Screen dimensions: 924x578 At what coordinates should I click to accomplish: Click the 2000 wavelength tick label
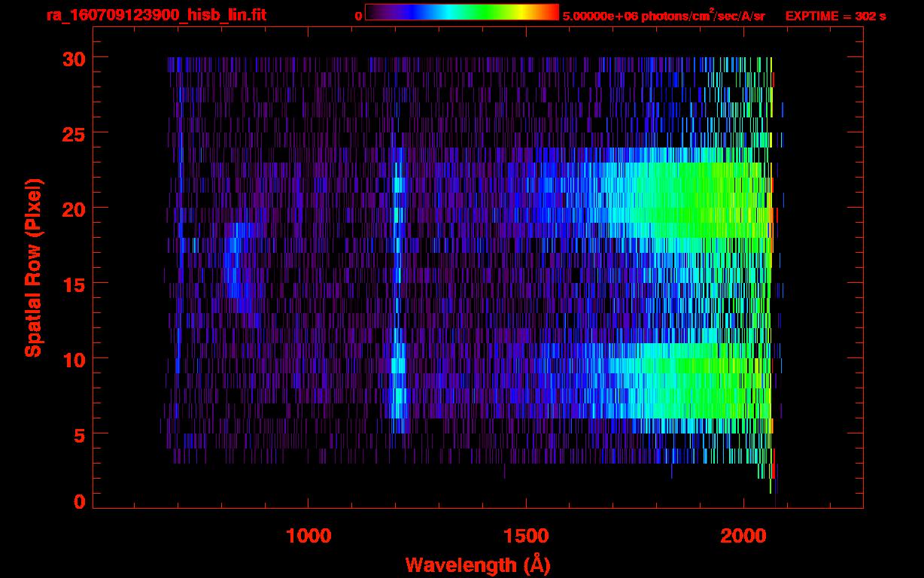[x=743, y=536]
